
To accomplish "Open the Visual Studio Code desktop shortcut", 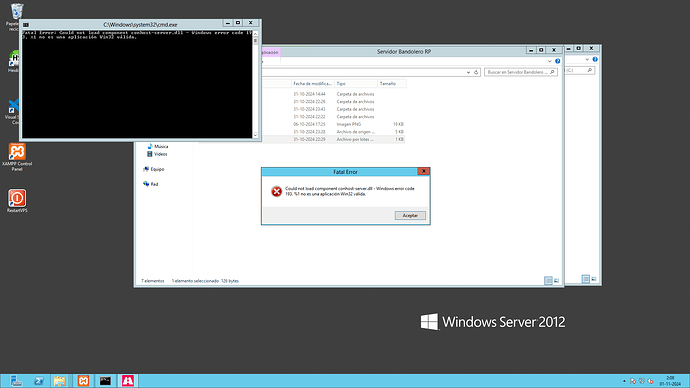I will click(13, 112).
